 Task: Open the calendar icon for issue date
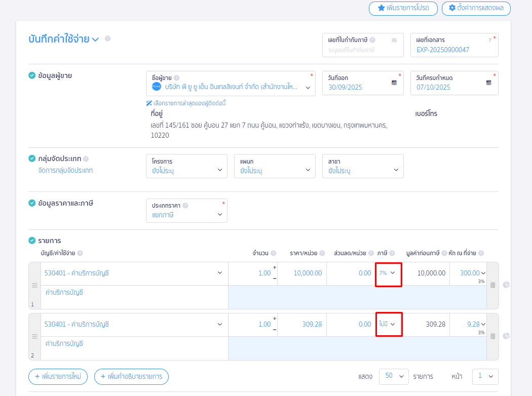click(x=394, y=83)
